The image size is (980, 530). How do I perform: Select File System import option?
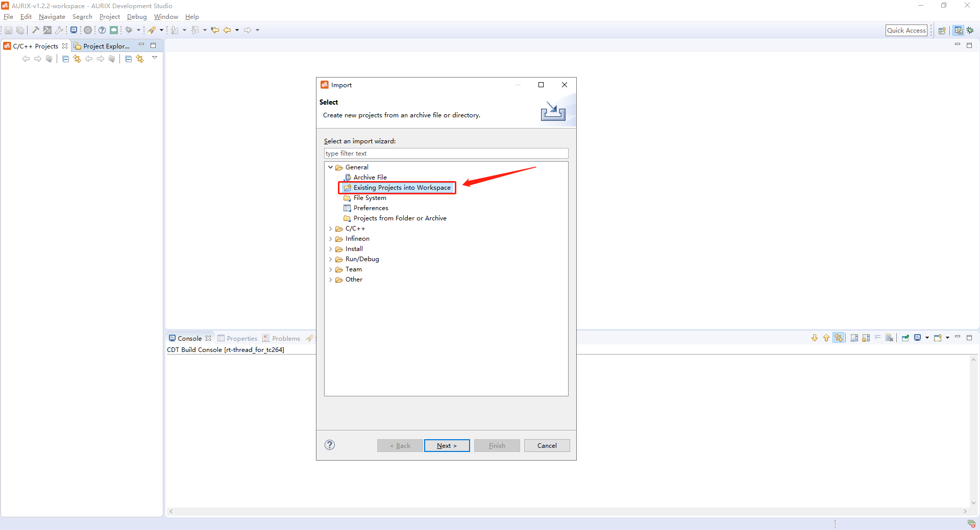coord(365,198)
